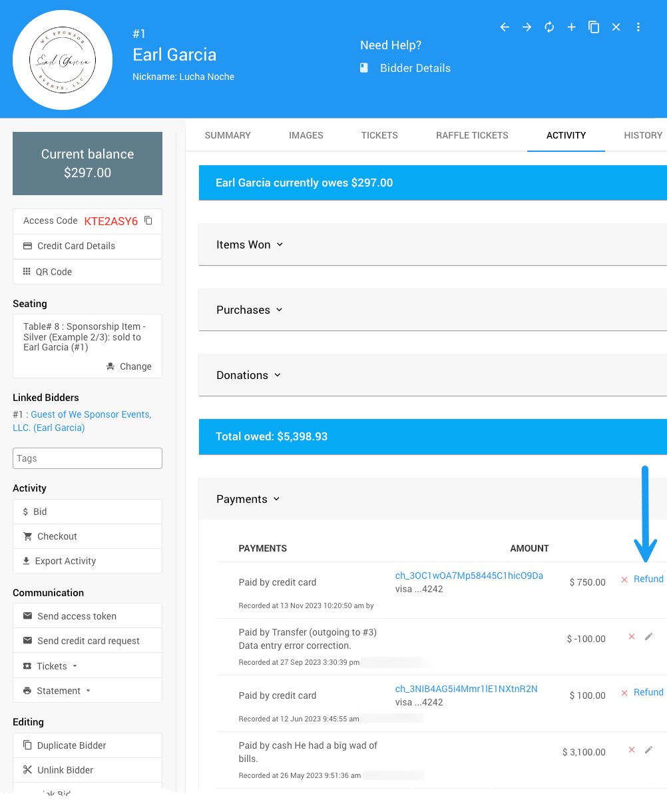The width and height of the screenshot is (667, 812).
Task: Click the forward arrow icon in header
Action: (527, 27)
